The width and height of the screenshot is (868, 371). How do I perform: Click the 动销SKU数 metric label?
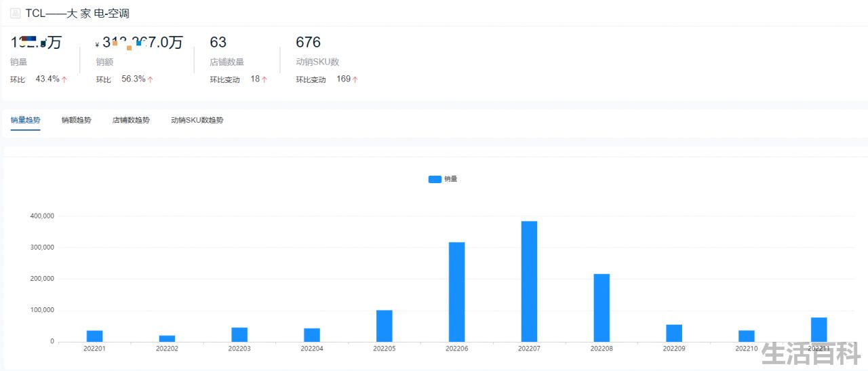click(x=317, y=62)
